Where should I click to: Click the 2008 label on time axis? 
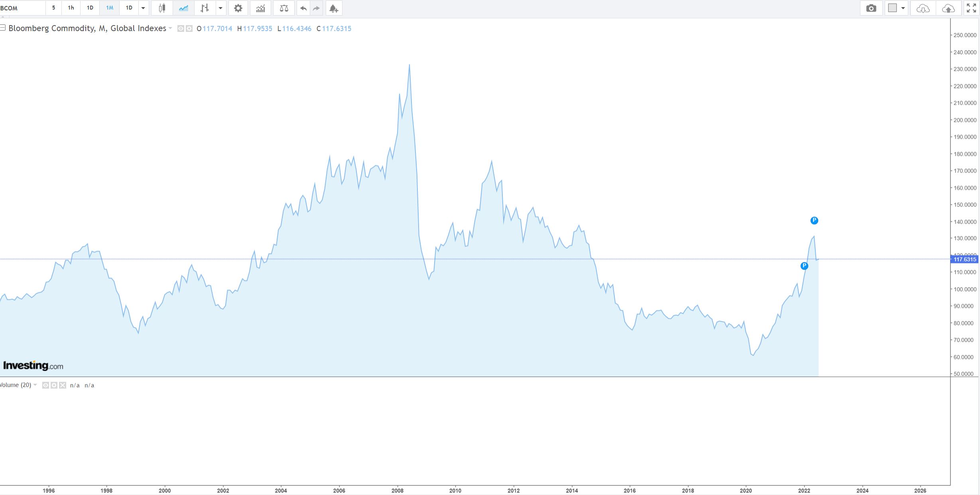pos(397,491)
